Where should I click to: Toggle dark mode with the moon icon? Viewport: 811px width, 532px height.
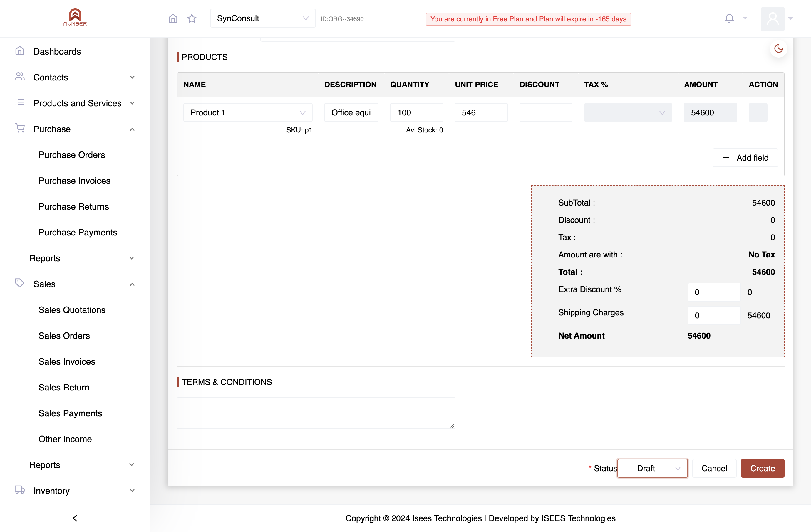tap(778, 49)
